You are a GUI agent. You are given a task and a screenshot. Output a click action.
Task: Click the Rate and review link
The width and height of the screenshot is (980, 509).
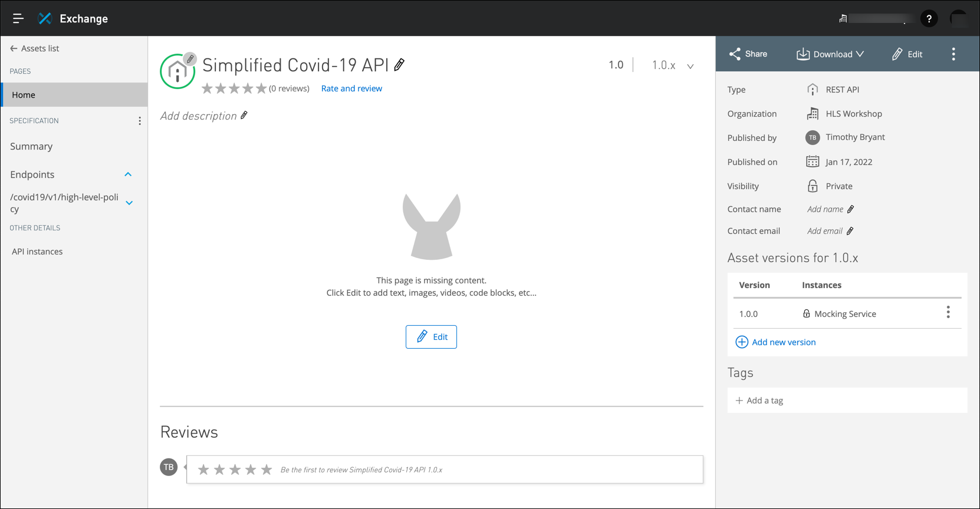coord(351,88)
